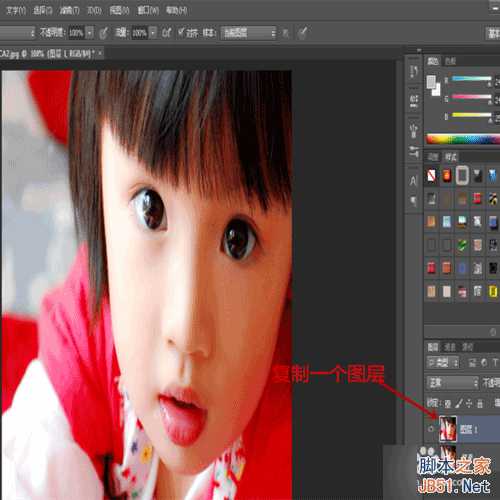Click the text layer filter T icon
Image resolution: width=500 pixels, height=500 pixels.
tap(495, 363)
